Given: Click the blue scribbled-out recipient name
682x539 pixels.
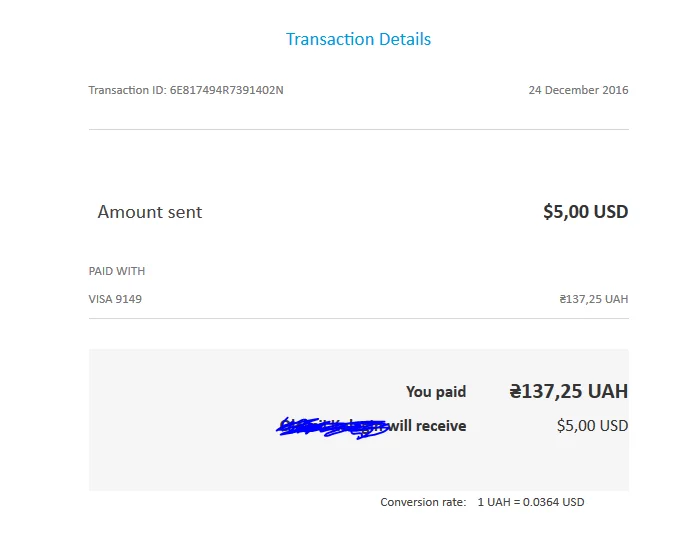Looking at the screenshot, I should [332, 428].
